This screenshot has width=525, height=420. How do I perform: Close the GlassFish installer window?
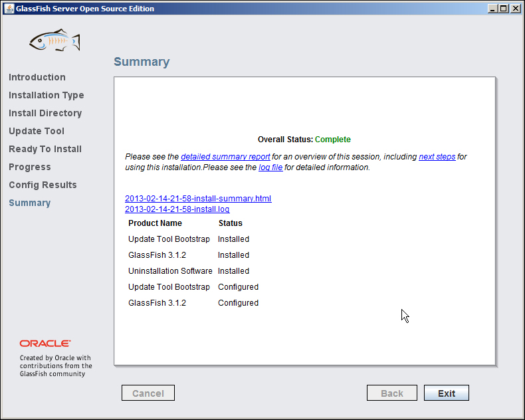pyautogui.click(x=514, y=9)
